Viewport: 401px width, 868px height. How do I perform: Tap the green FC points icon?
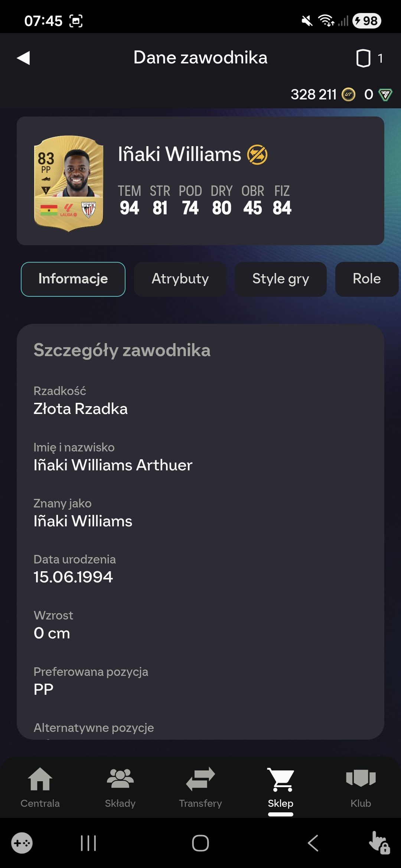tap(385, 95)
